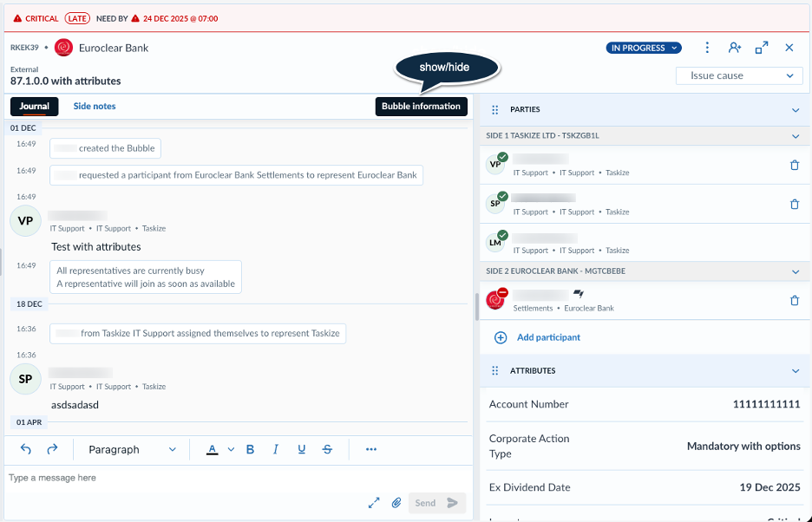Image resolution: width=812 pixels, height=522 pixels.
Task: Click the SP avatar in the journal
Action: (x=25, y=379)
